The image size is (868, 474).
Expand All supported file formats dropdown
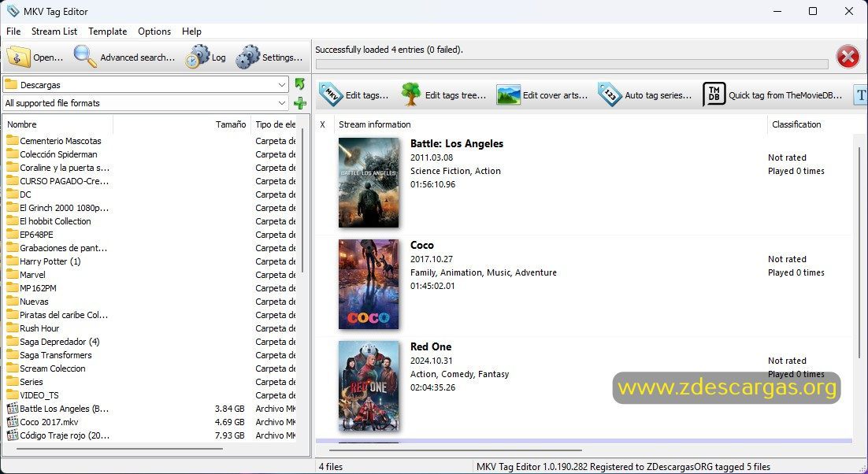tap(282, 103)
